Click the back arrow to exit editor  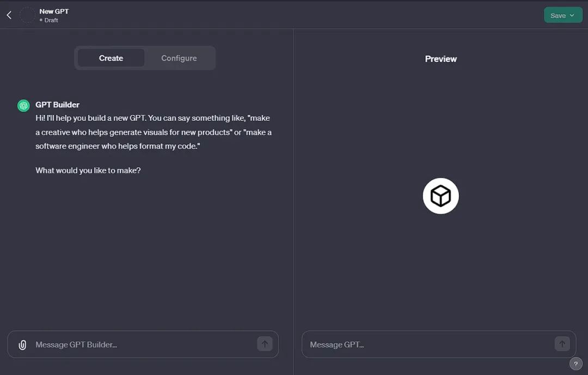pos(9,15)
